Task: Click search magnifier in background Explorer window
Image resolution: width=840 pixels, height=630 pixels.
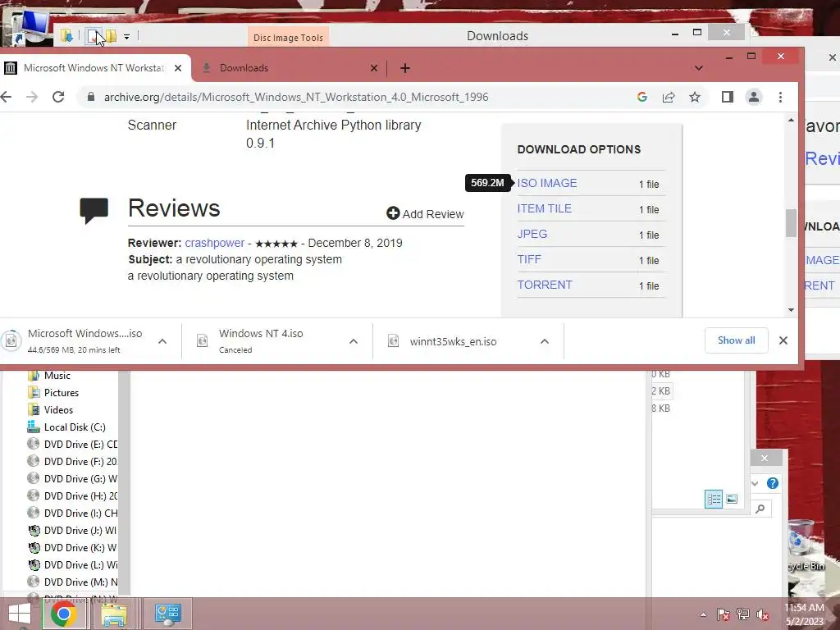Action: click(760, 509)
